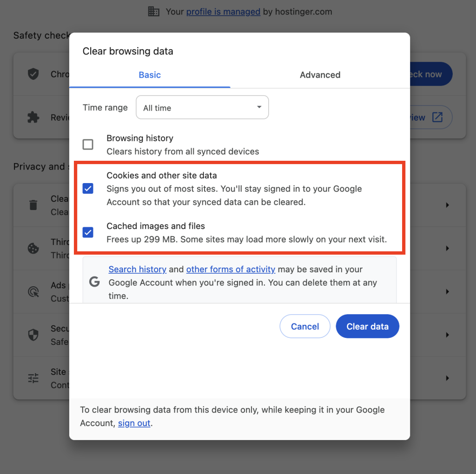The width and height of the screenshot is (476, 474).
Task: Uncheck Cached images and files
Action: pyautogui.click(x=88, y=232)
